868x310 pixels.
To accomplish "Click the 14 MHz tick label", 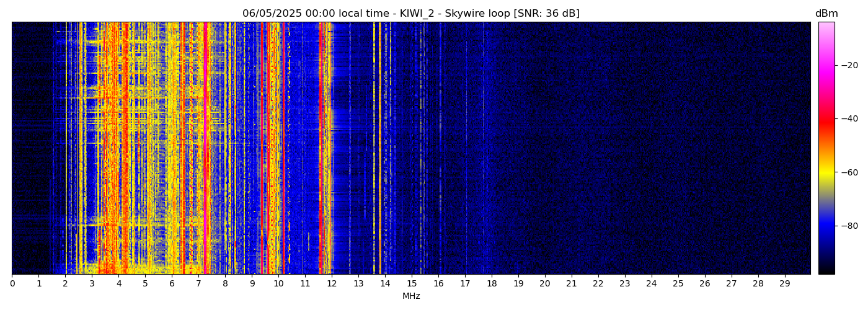I will pyautogui.click(x=385, y=283).
